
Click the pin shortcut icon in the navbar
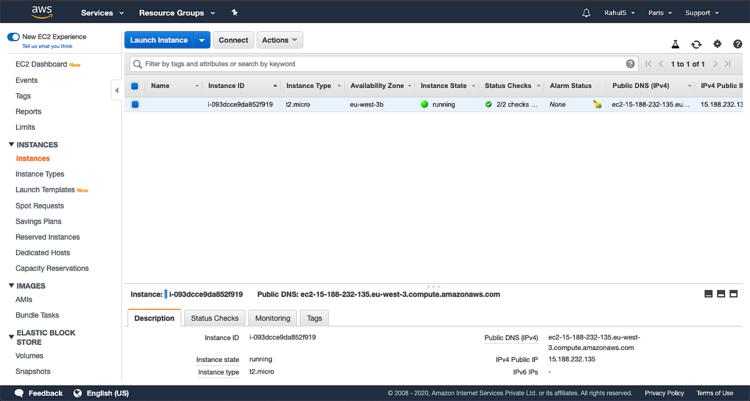pos(234,13)
